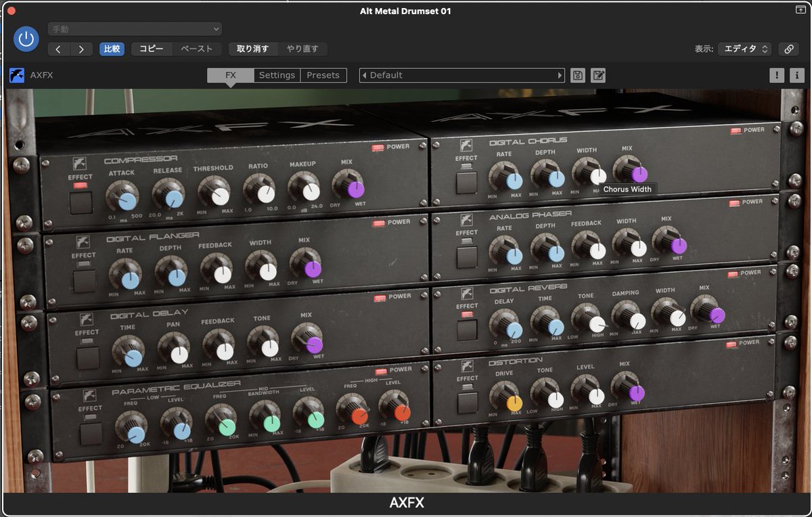Switch to the Settings tab
This screenshot has height=517, width=812.
pyautogui.click(x=277, y=75)
